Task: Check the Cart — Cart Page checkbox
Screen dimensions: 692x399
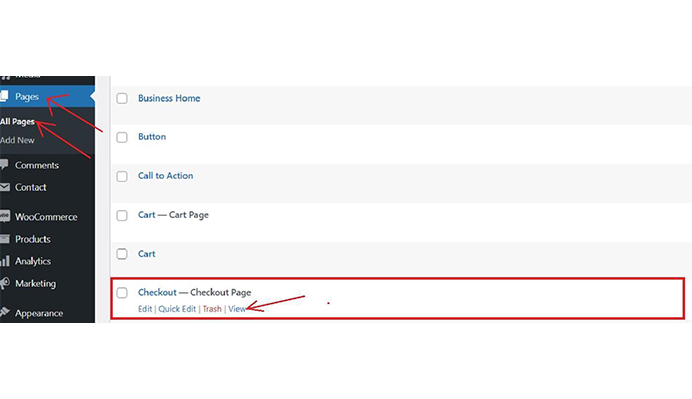Action: (122, 215)
